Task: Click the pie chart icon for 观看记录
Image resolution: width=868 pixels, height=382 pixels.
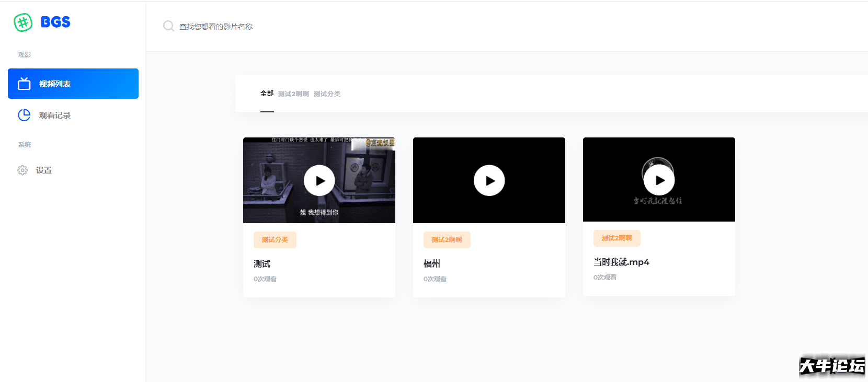Action: [24, 115]
